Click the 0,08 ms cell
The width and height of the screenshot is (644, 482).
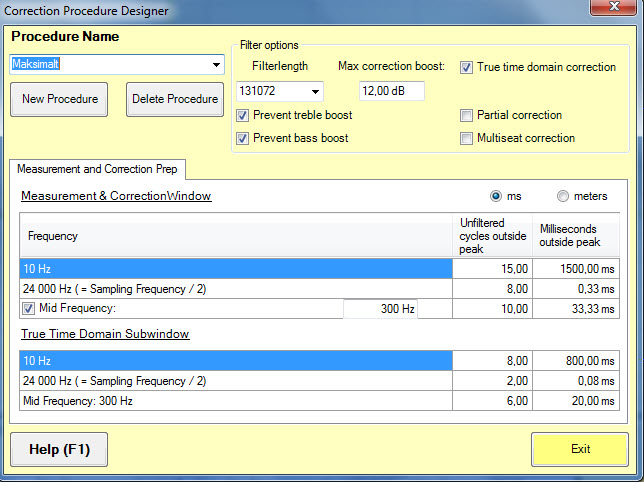coord(576,381)
